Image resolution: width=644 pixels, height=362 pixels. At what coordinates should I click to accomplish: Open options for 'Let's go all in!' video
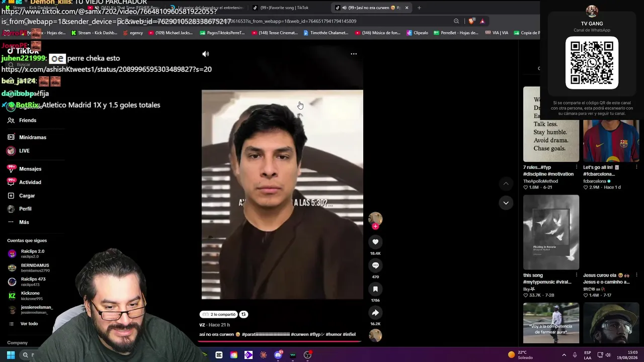tap(636, 167)
